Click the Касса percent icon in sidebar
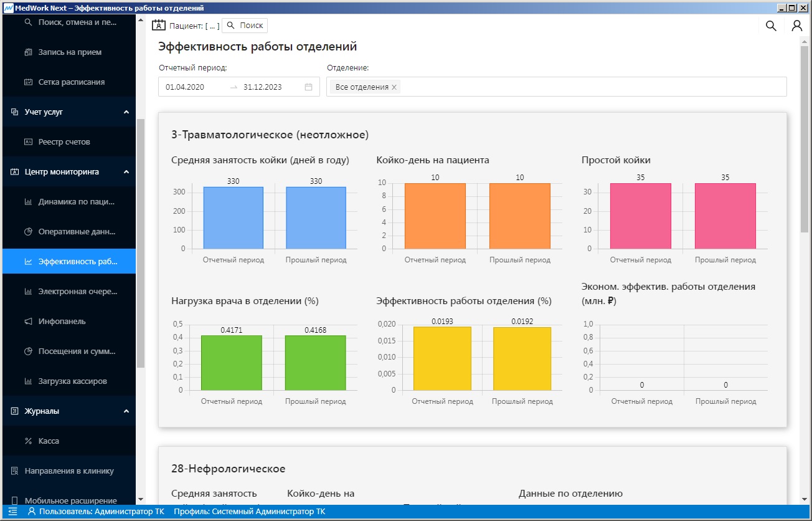812x521 pixels. 28,441
